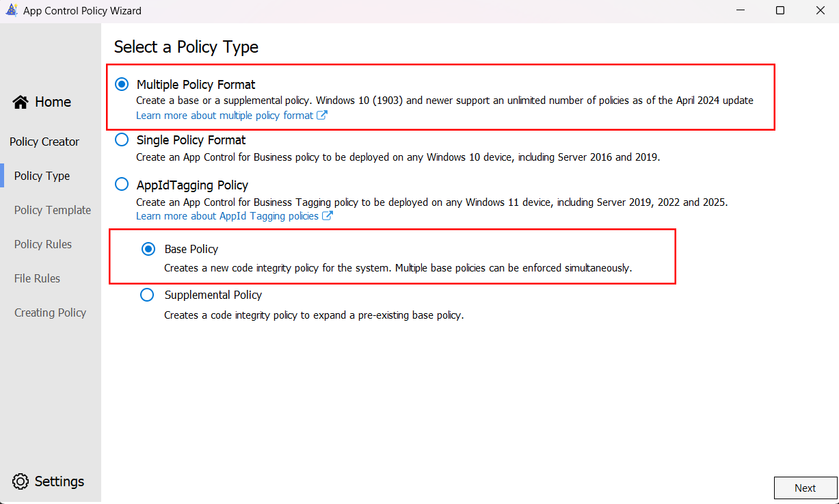Click the App Control Policy Wizard title bar icon
This screenshot has width=839, height=504.
pyautogui.click(x=12, y=11)
